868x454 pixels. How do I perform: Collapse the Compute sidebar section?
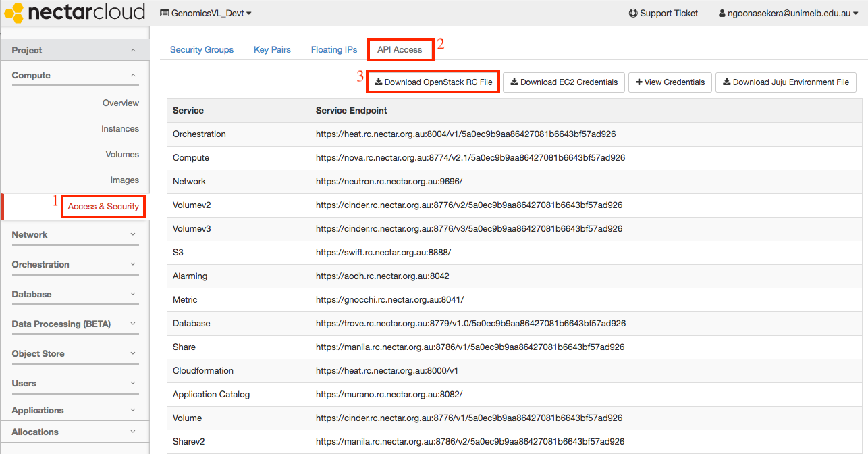tap(74, 76)
